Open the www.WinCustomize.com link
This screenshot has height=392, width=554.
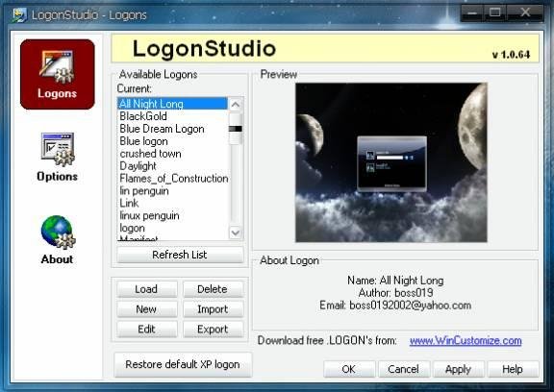(466, 340)
